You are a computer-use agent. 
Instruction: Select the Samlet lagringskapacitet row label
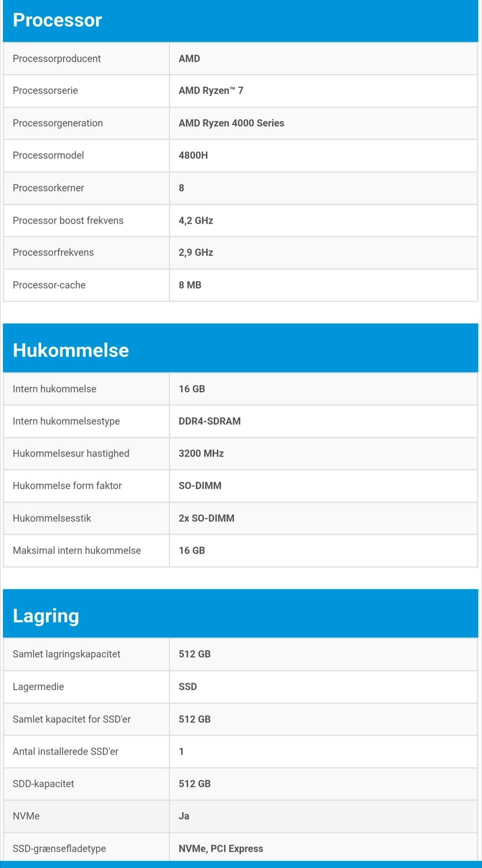(x=66, y=654)
